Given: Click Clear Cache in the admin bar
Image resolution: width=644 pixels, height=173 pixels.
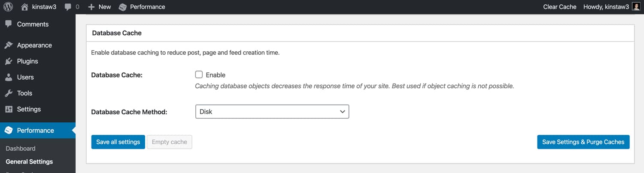Looking at the screenshot, I should (x=559, y=7).
